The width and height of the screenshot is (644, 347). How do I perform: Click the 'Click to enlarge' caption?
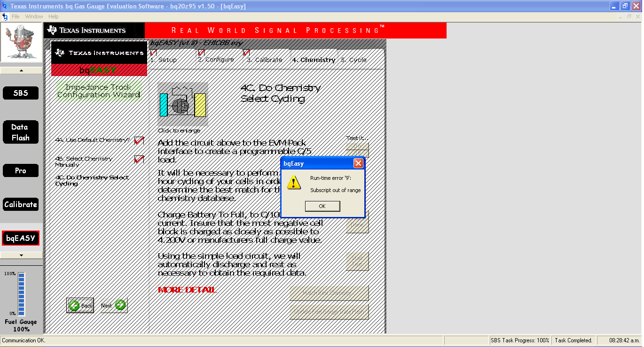[179, 131]
